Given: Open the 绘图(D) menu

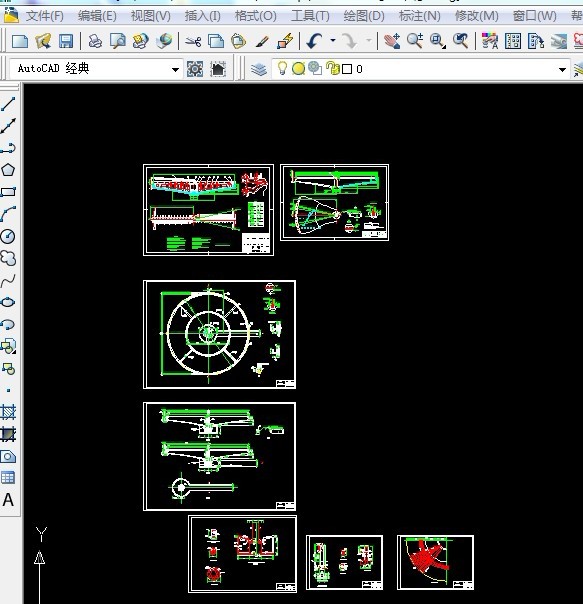Looking at the screenshot, I should click(x=364, y=16).
